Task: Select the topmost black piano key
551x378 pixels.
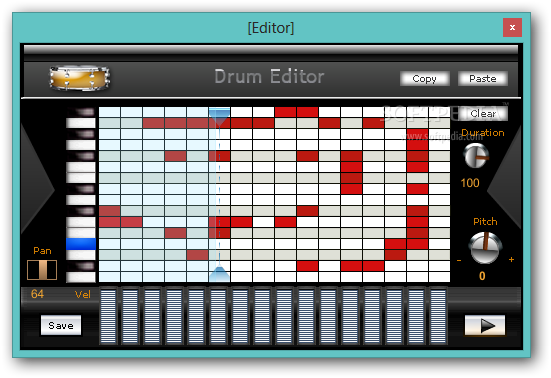Action: (81, 112)
